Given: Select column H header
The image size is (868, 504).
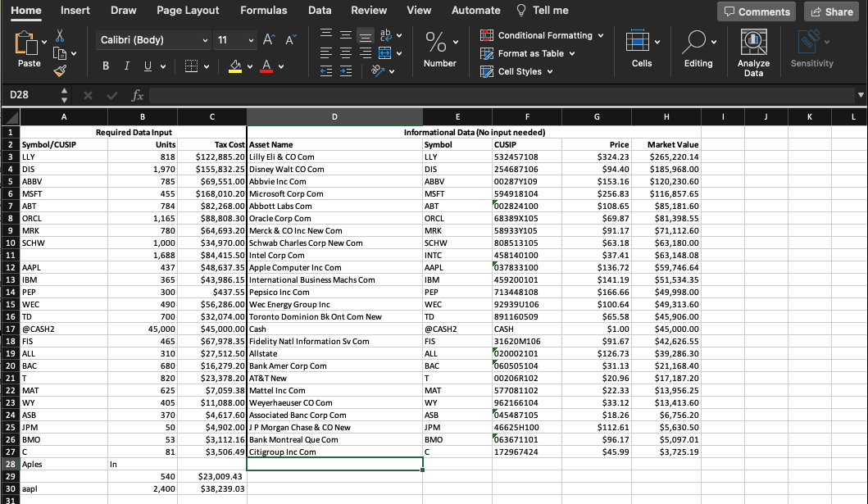Looking at the screenshot, I should [x=666, y=116].
